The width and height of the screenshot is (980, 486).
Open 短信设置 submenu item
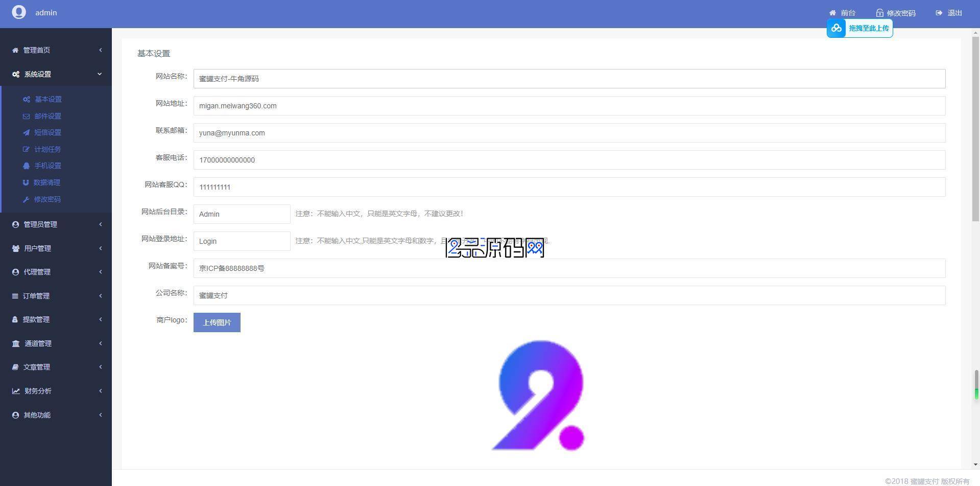pyautogui.click(x=47, y=132)
